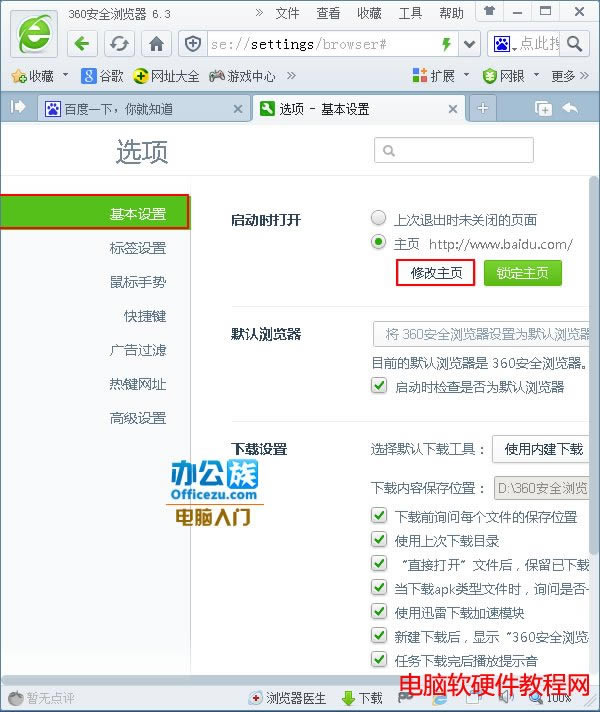Close the 百度一下 tab
The width and height of the screenshot is (600, 712).
pyautogui.click(x=238, y=109)
